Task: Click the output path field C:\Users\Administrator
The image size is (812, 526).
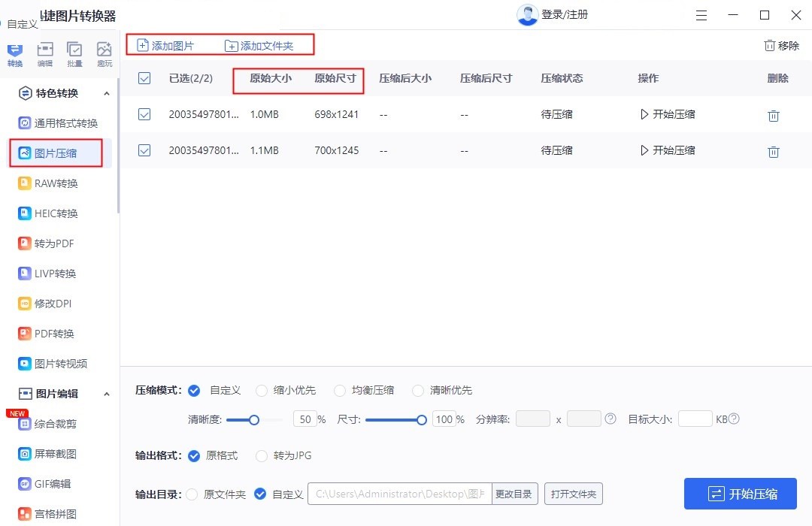Action: 399,494
